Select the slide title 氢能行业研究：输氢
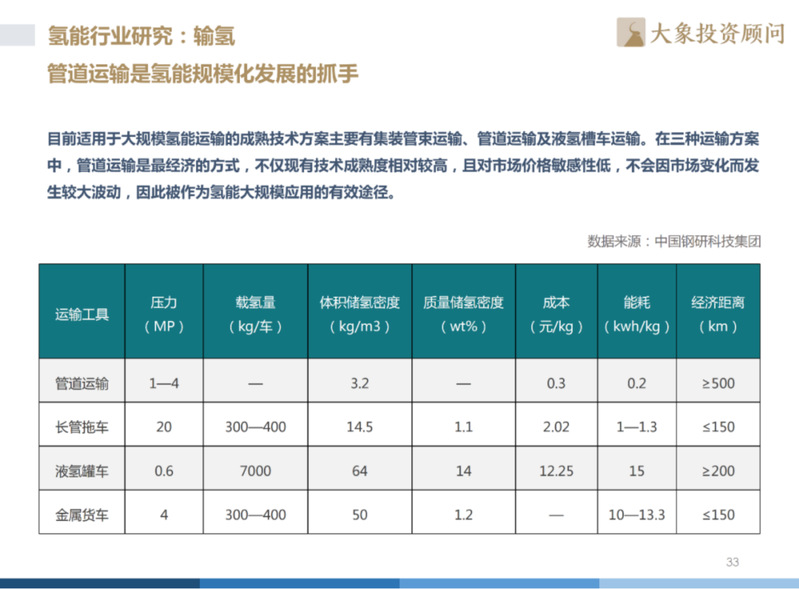The height and width of the screenshot is (589, 799). 141,37
